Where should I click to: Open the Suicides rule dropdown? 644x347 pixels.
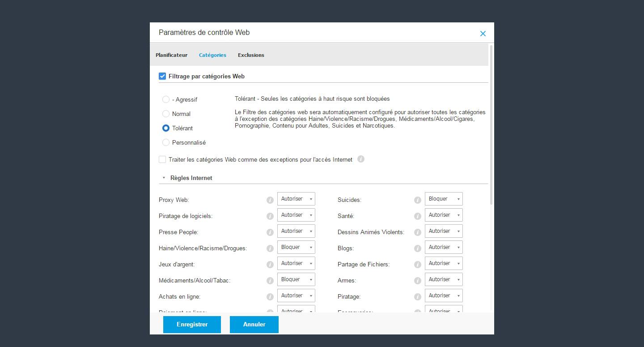(444, 199)
